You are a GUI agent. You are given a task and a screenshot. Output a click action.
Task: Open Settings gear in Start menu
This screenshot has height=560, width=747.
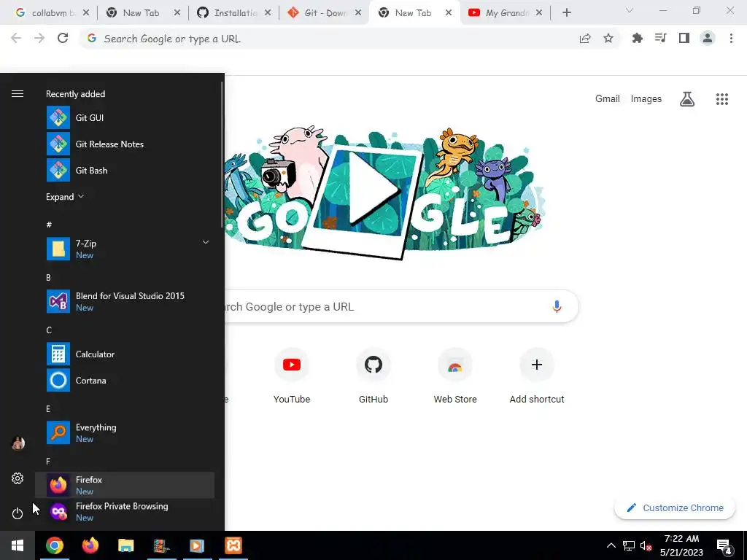tap(18, 478)
